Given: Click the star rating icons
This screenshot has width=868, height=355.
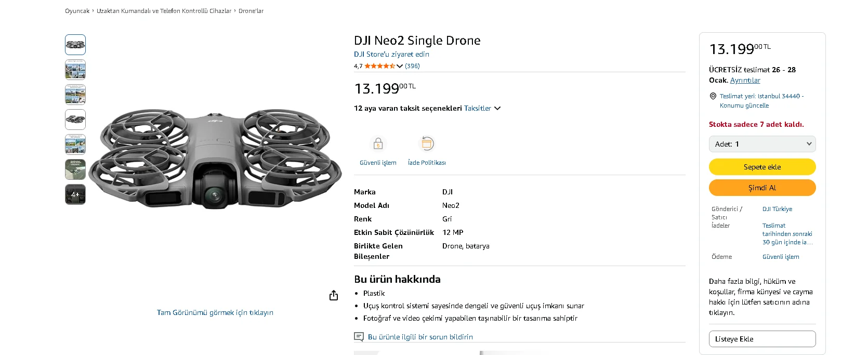Looking at the screenshot, I should 379,66.
